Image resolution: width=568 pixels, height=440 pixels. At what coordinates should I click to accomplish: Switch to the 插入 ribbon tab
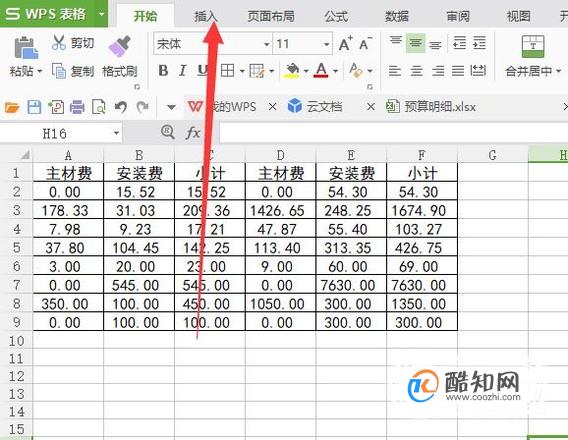[205, 16]
